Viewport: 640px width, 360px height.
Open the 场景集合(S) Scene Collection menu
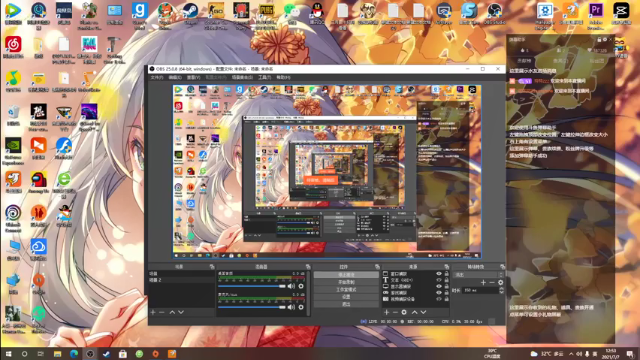242,77
